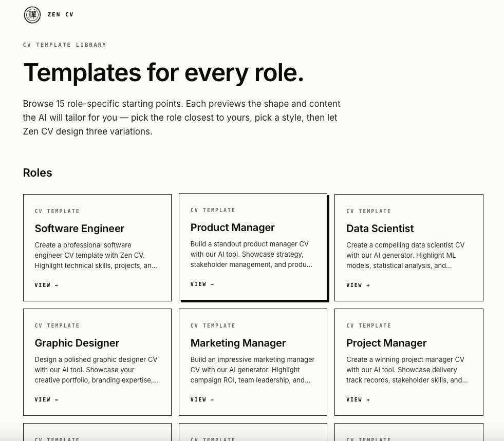The height and width of the screenshot is (441, 504).
Task: Click VIEW link under Software Engineer
Action: point(46,285)
